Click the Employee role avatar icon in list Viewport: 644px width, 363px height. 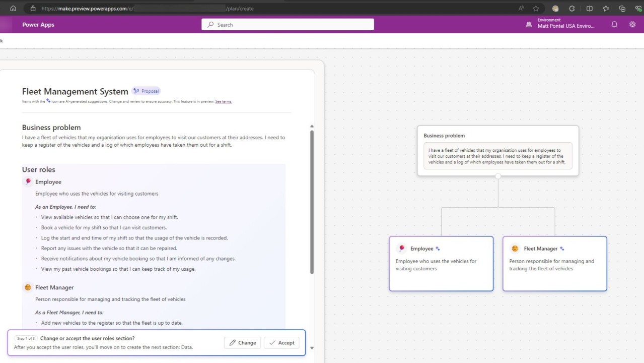tap(28, 181)
